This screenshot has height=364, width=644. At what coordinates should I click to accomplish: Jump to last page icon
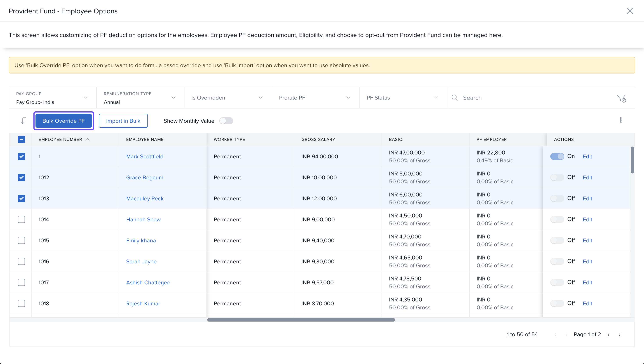click(x=620, y=335)
